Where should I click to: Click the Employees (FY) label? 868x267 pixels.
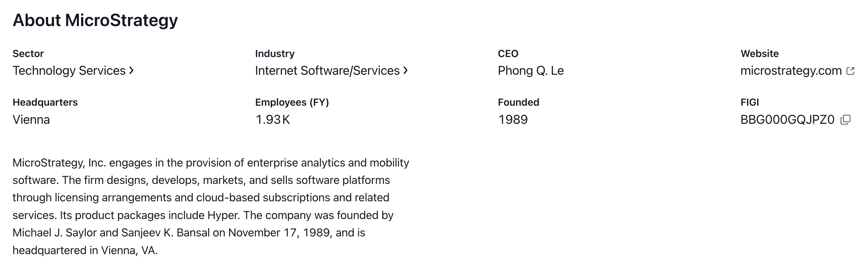click(292, 102)
